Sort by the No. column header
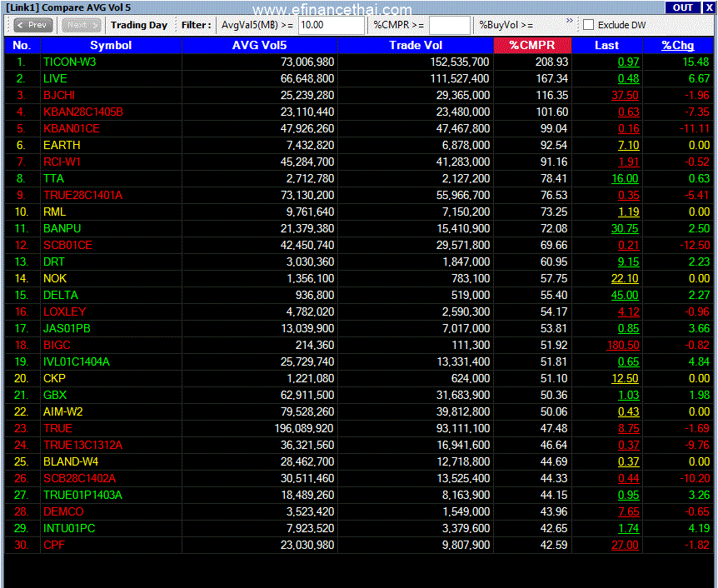Image resolution: width=718 pixels, height=588 pixels. [x=22, y=45]
